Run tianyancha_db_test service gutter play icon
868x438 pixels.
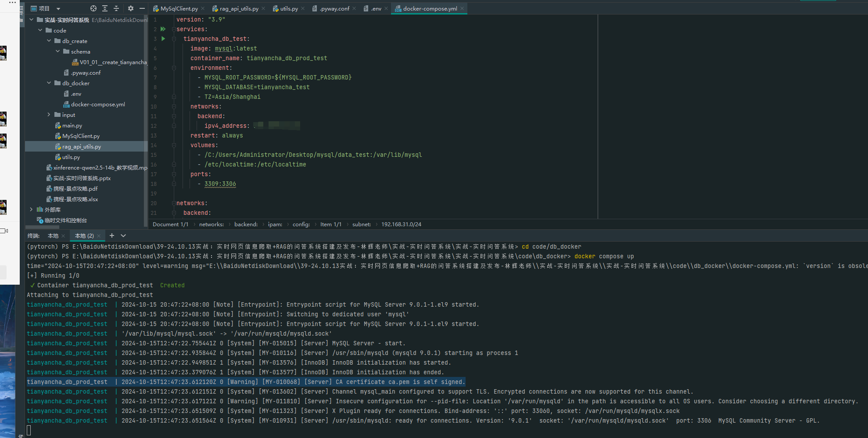163,39
